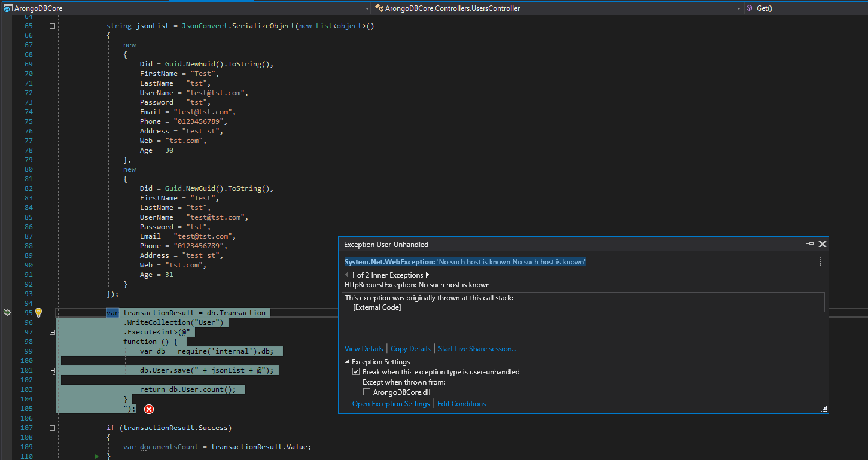Click the green execution arrow beside line 95

click(7, 312)
